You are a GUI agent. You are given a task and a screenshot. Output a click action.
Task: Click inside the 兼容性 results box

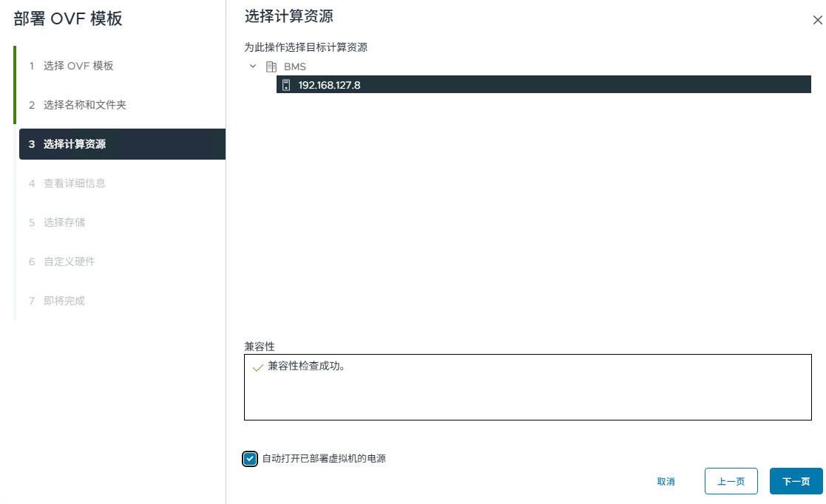527,395
